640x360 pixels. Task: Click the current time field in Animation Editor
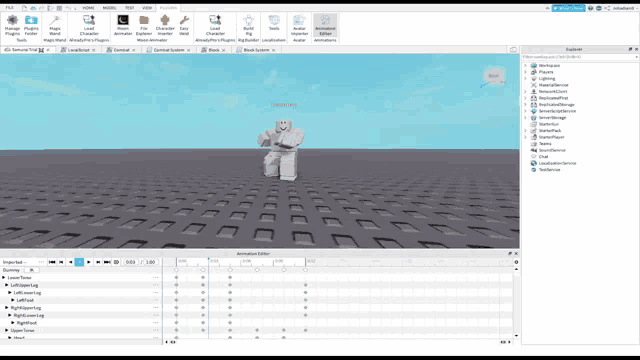[130, 262]
